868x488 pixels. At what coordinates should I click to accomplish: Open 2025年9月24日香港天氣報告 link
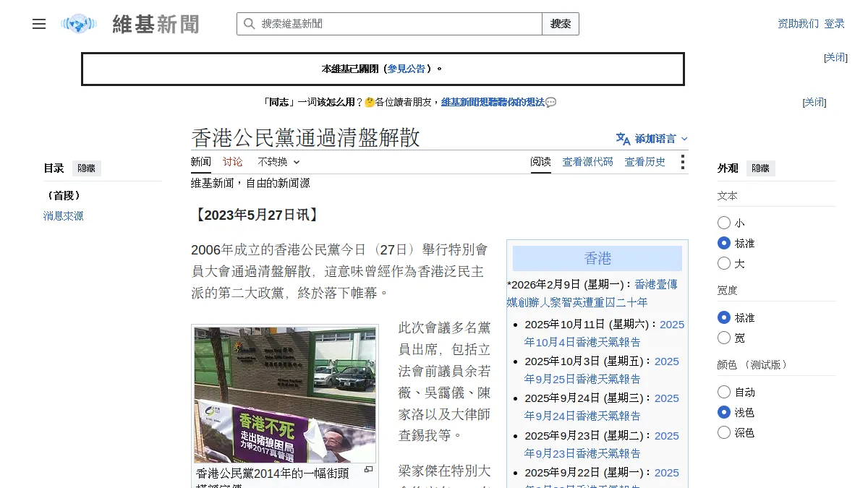602,406
